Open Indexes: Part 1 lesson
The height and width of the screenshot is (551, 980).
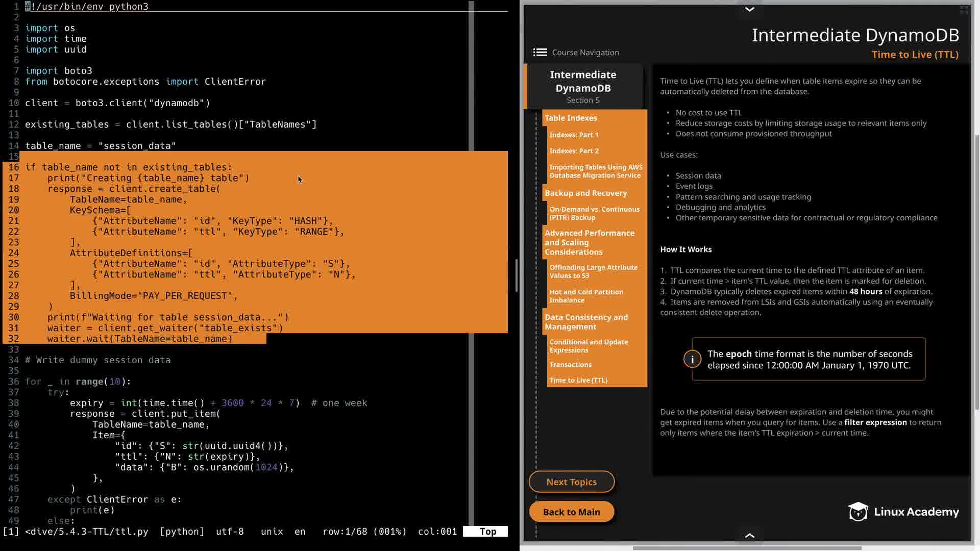point(574,135)
